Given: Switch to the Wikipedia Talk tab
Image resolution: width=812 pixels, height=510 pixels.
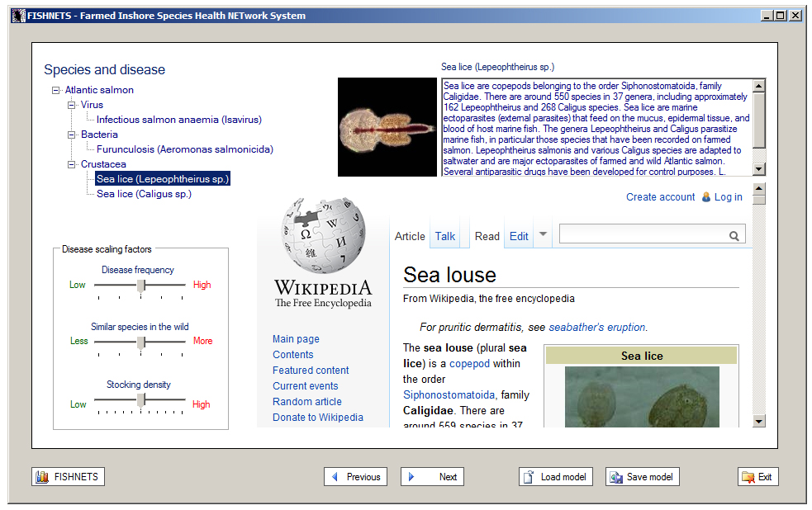Looking at the screenshot, I should click(445, 236).
